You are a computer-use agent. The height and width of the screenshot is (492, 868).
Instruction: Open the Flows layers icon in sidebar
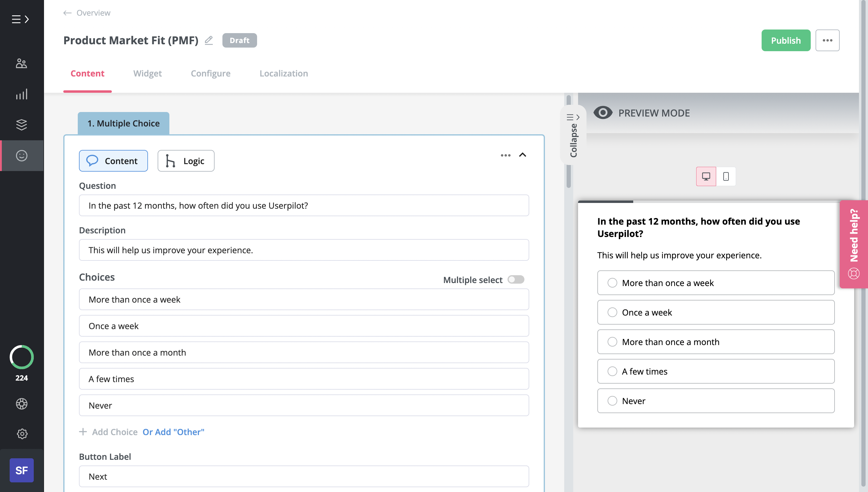(21, 125)
